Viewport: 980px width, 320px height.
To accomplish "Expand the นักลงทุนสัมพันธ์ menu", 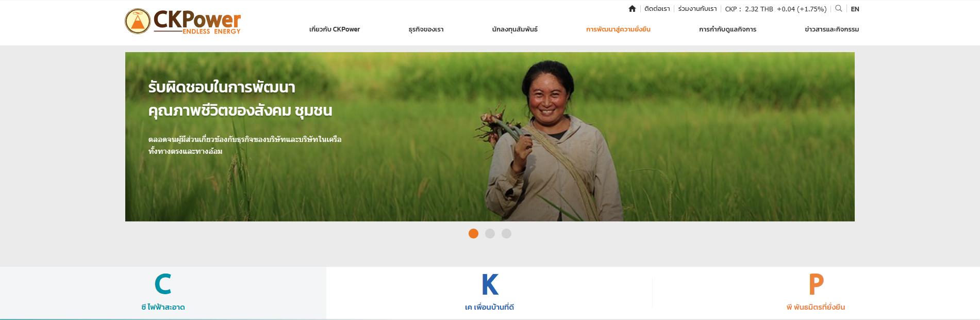I will click(514, 29).
